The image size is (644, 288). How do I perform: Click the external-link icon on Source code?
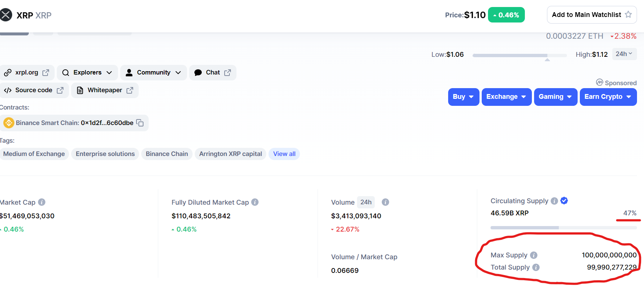(x=60, y=90)
